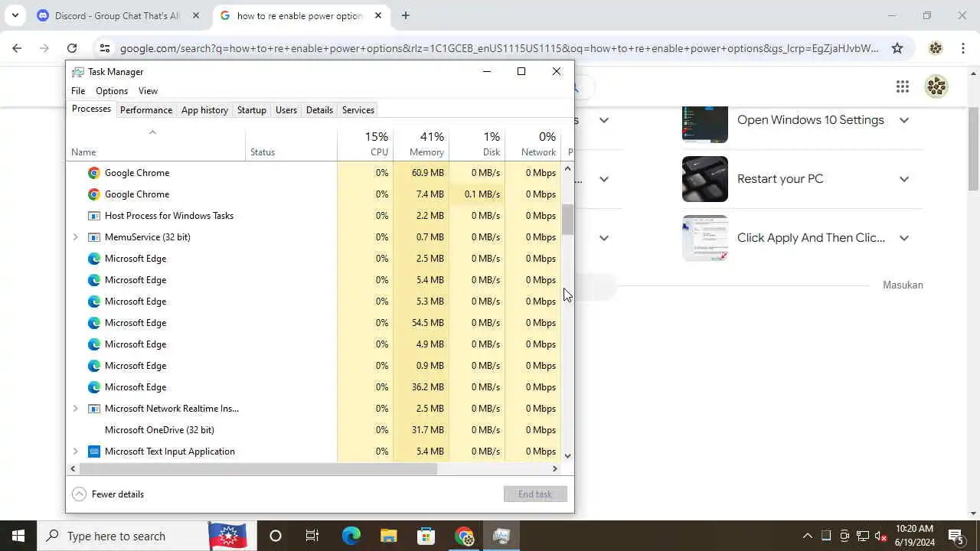Expand the Click Apply And Then Click step

(x=904, y=238)
